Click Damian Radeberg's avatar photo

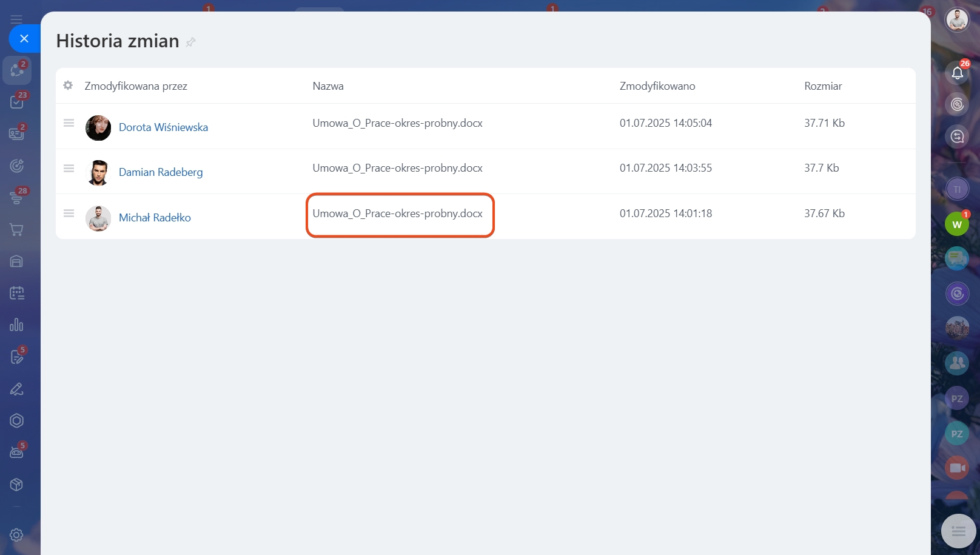tap(98, 173)
